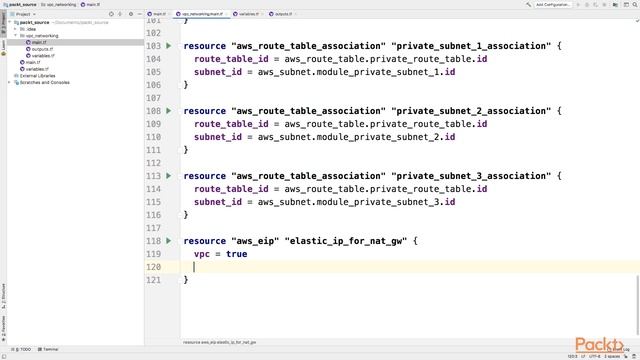
Task: Switch to the variables.tf editor tab
Action: (246, 14)
